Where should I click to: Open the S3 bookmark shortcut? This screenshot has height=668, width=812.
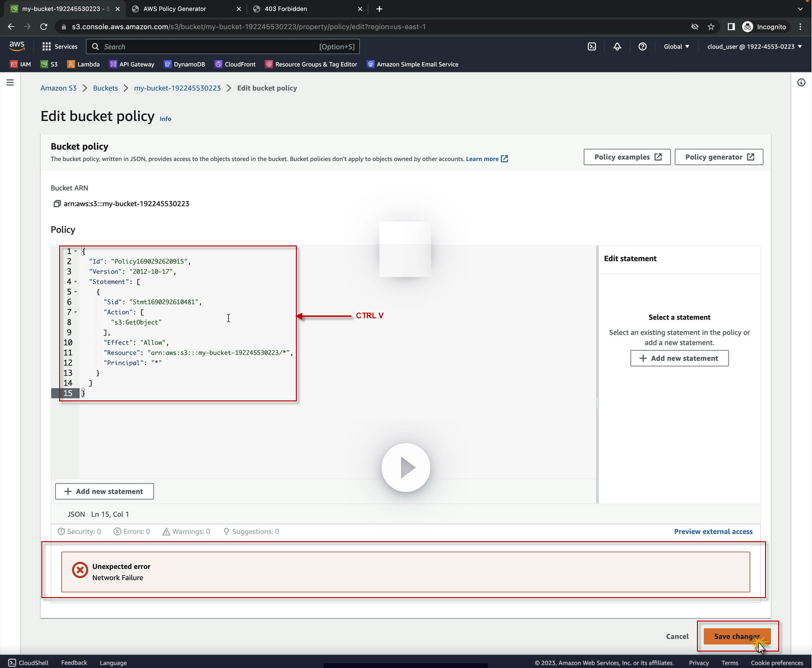point(49,64)
